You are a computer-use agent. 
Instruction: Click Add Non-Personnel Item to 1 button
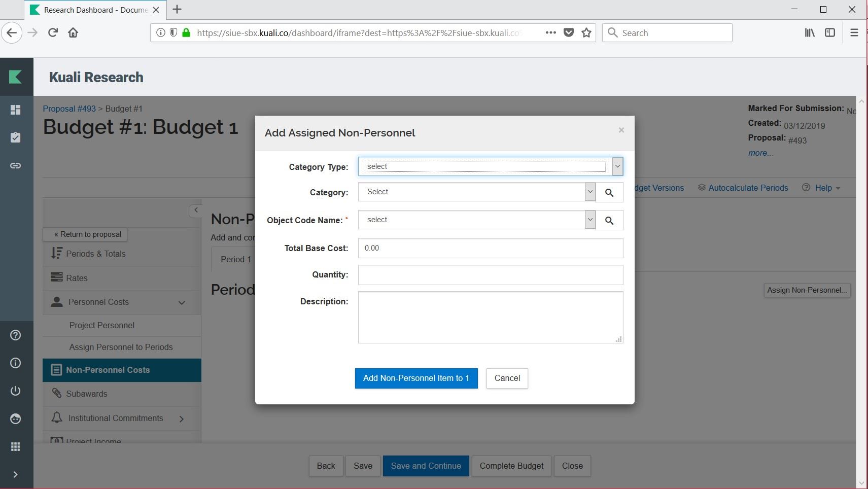(416, 378)
